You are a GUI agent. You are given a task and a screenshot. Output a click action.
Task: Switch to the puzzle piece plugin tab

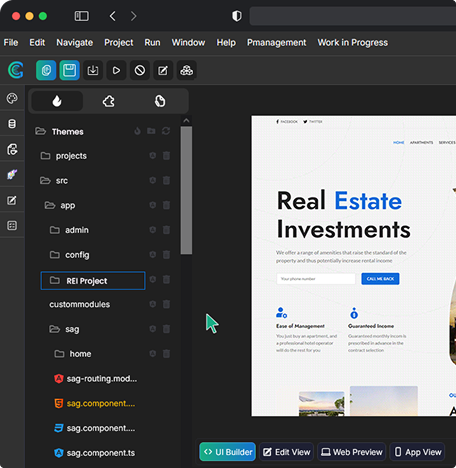click(109, 101)
